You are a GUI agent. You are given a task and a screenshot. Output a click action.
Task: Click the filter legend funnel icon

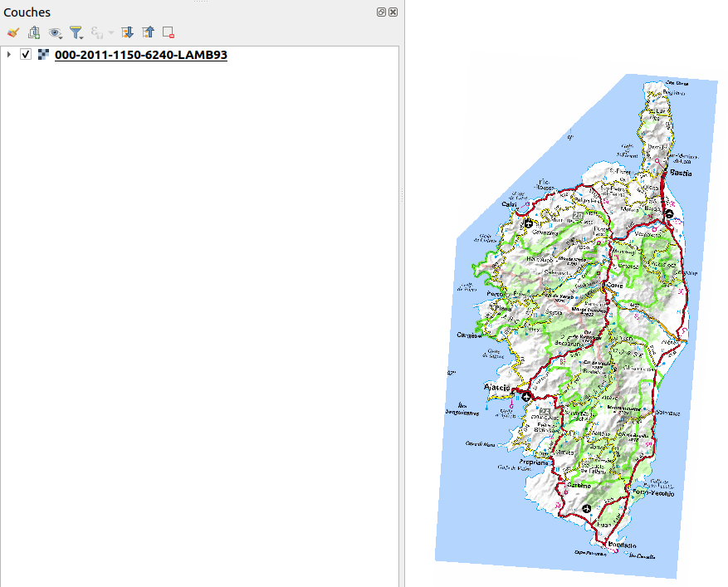[76, 33]
